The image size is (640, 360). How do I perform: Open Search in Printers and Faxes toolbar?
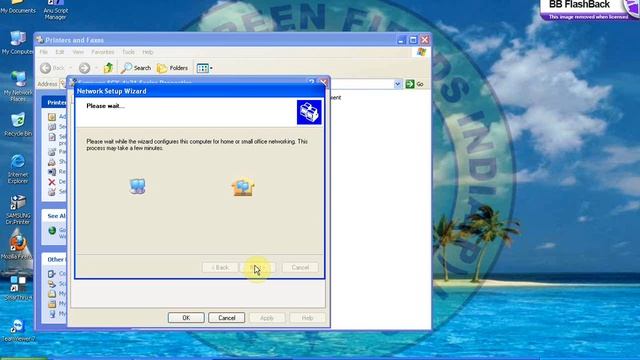tap(136, 68)
